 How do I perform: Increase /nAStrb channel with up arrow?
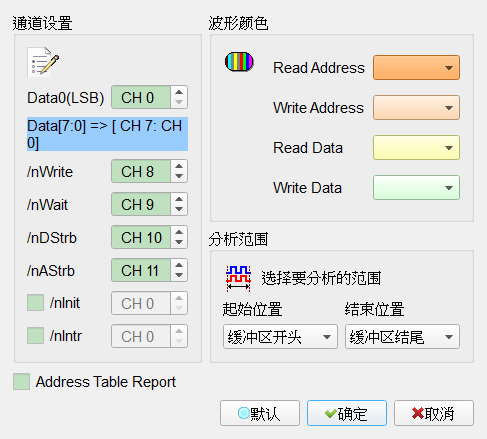coord(179,265)
